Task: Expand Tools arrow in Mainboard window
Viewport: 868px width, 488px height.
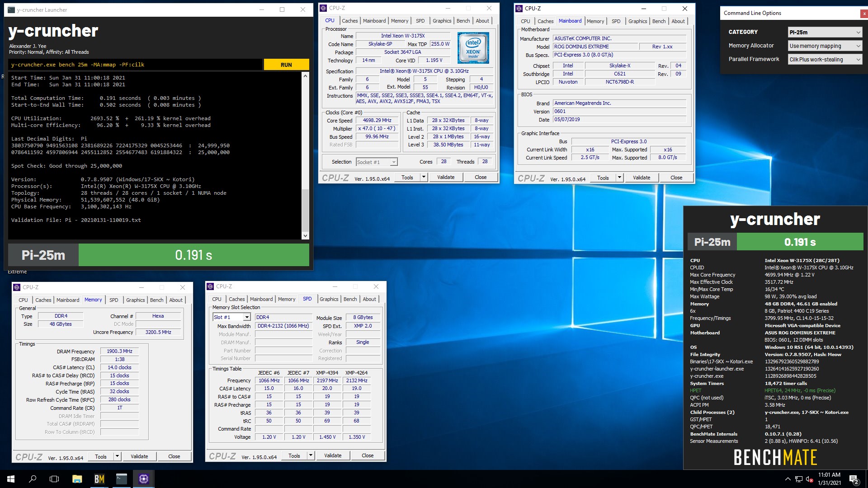Action: coord(619,178)
